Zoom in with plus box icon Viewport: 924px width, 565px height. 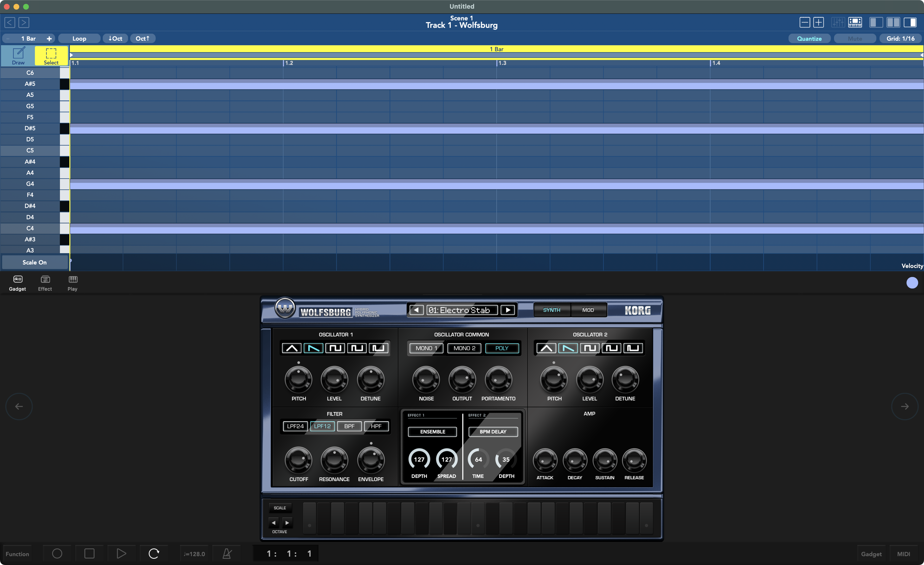click(x=819, y=23)
